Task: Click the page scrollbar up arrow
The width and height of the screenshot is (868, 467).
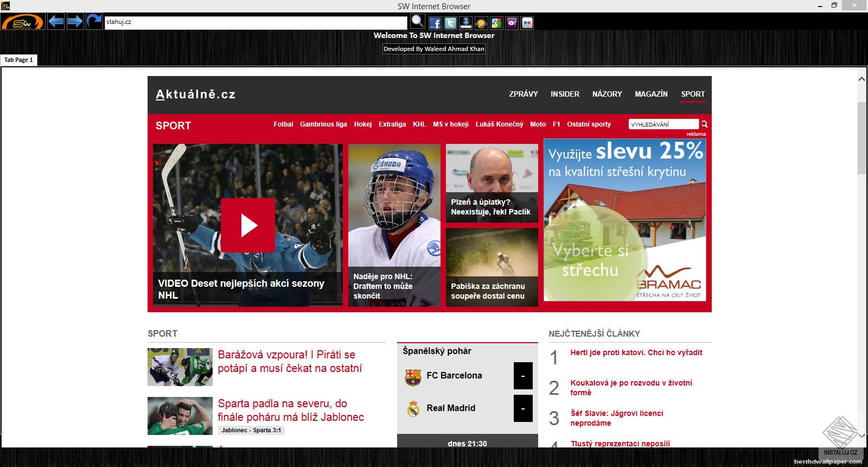Action: [x=861, y=79]
